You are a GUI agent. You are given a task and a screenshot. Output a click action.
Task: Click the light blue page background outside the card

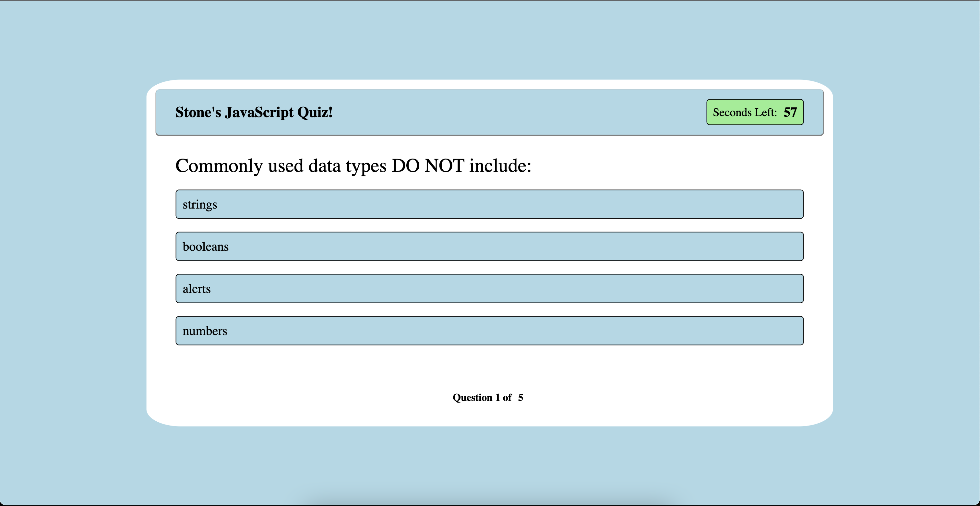(72, 251)
